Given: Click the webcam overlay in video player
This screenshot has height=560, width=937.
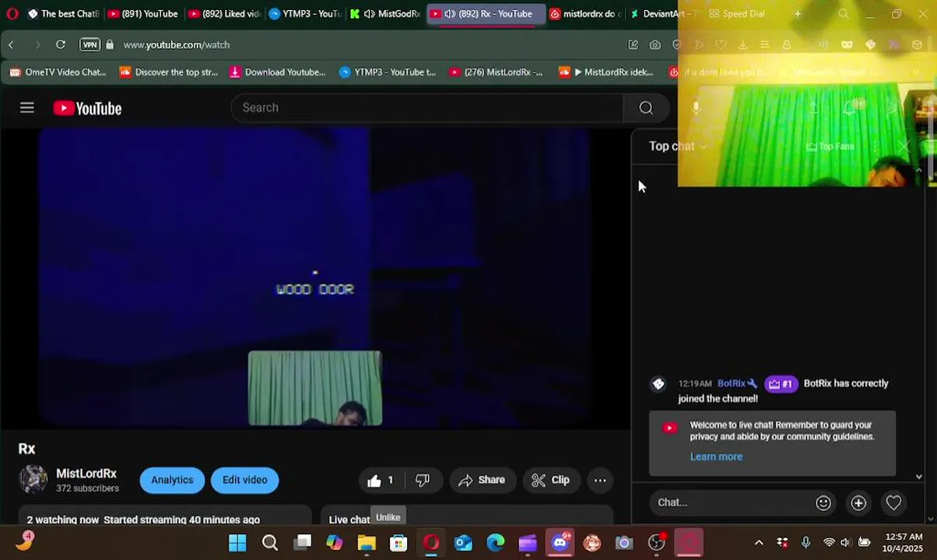Looking at the screenshot, I should [315, 388].
